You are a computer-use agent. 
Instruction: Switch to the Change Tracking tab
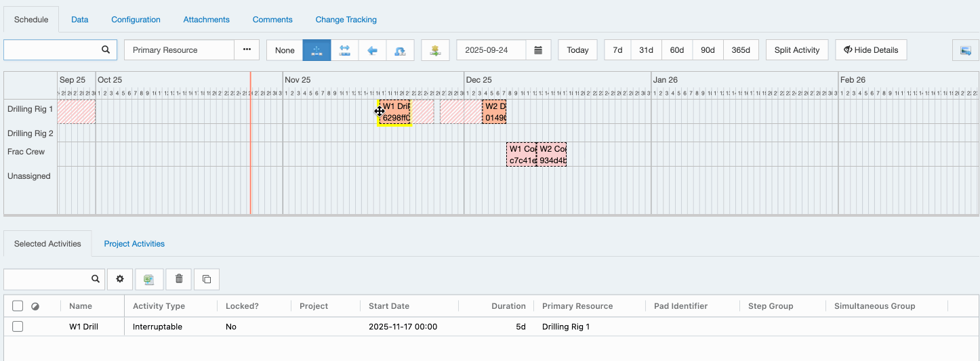[346, 20]
